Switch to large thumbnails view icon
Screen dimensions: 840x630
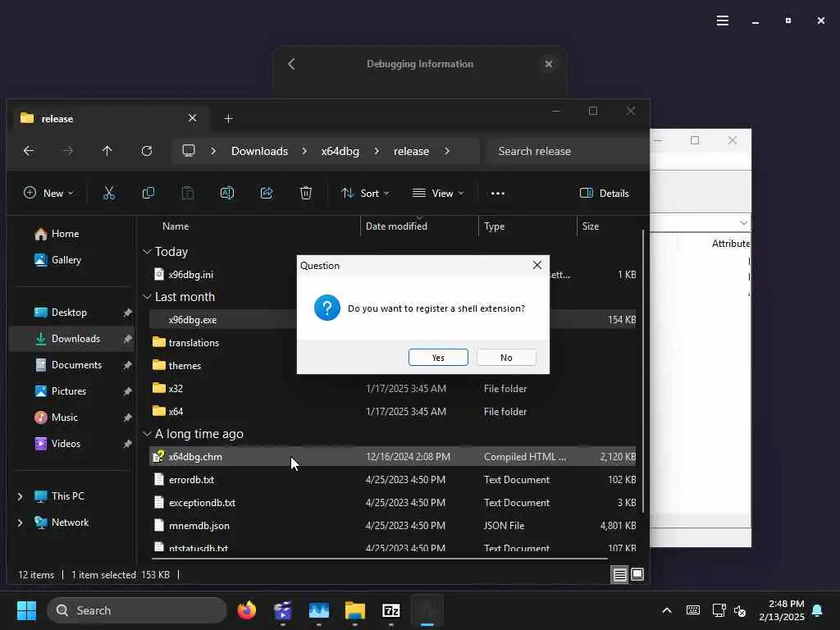point(637,575)
